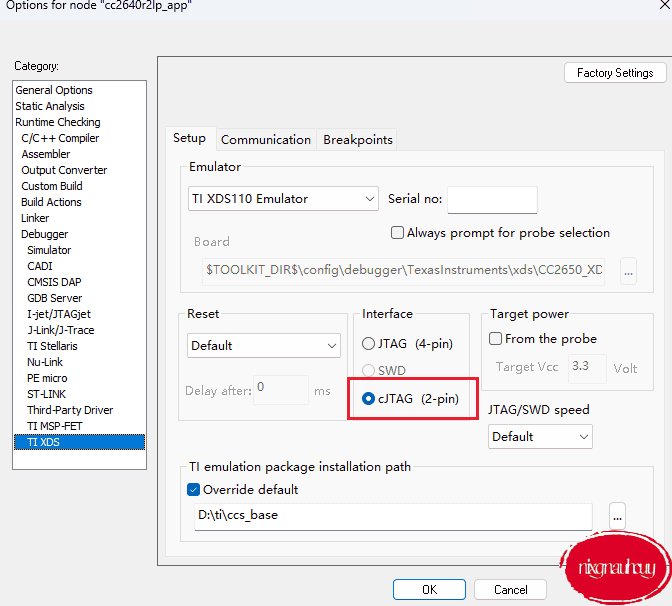This screenshot has height=606, width=672.
Task: Check From the probe target power
Action: [x=496, y=339]
